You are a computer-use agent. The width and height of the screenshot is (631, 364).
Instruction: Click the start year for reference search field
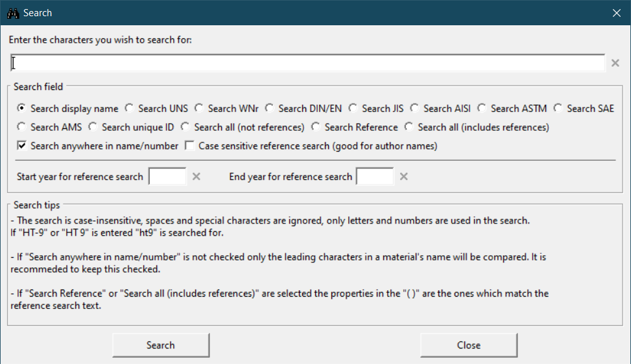click(167, 177)
